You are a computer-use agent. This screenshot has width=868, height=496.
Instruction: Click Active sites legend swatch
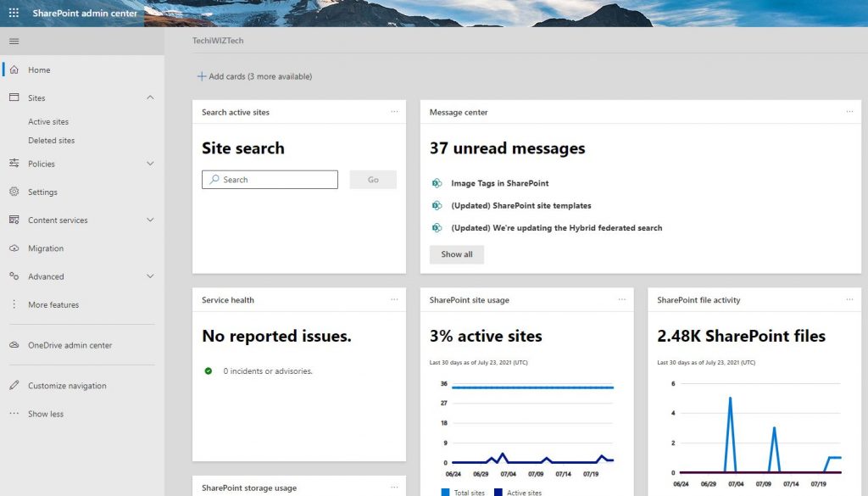pos(498,492)
